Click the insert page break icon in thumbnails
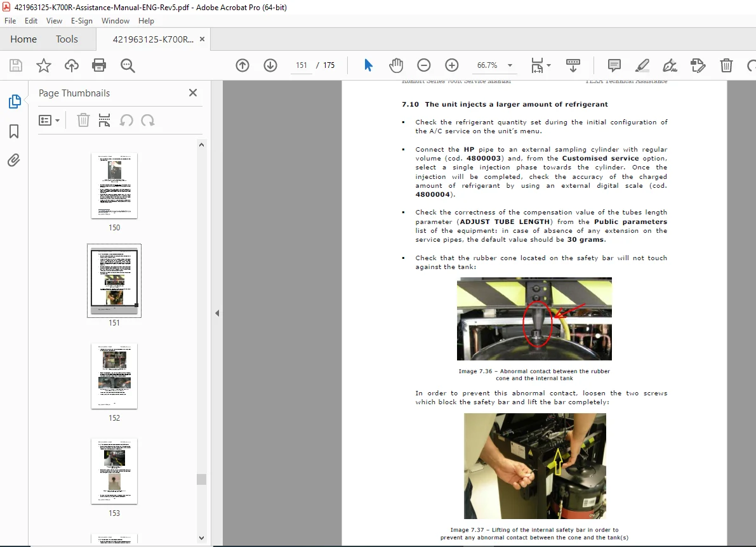 104,120
